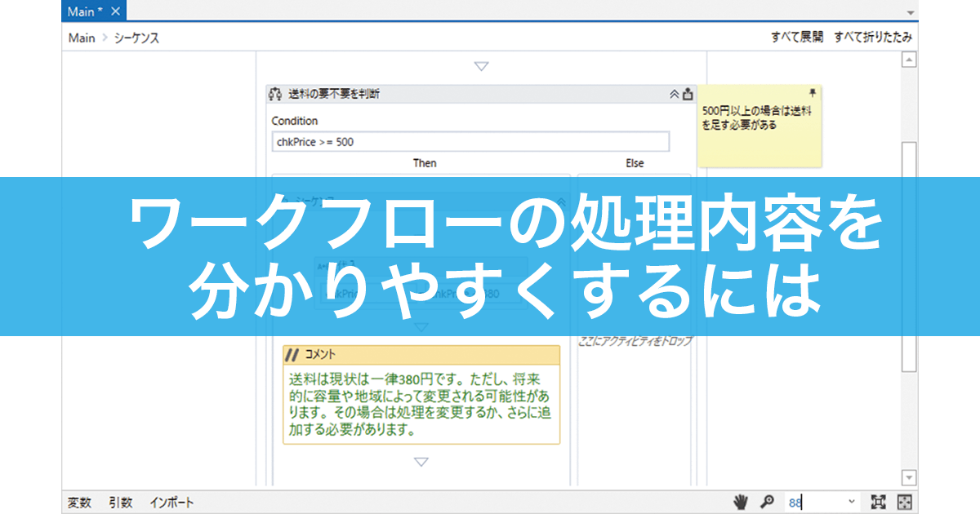The width and height of the screenshot is (980, 514).
Task: Click the Condition field chkPrice >= 500
Action: tap(470, 142)
